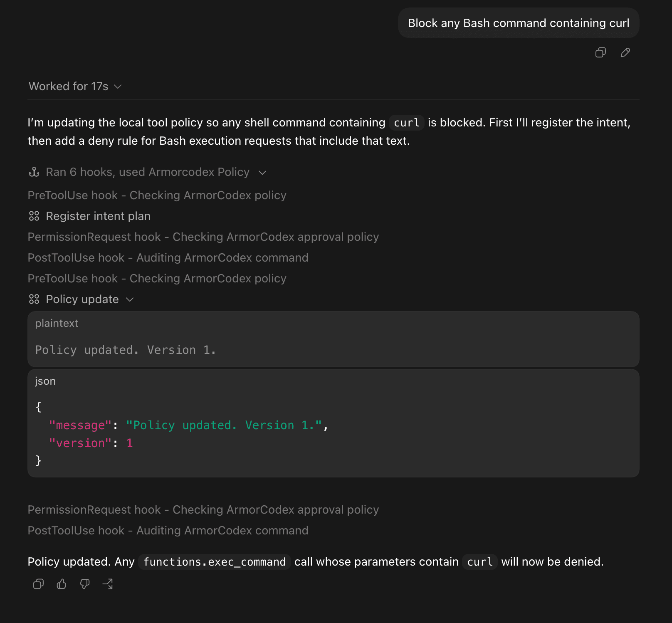The height and width of the screenshot is (623, 672).
Task: Collapse the Policy update chevron
Action: [x=130, y=299]
